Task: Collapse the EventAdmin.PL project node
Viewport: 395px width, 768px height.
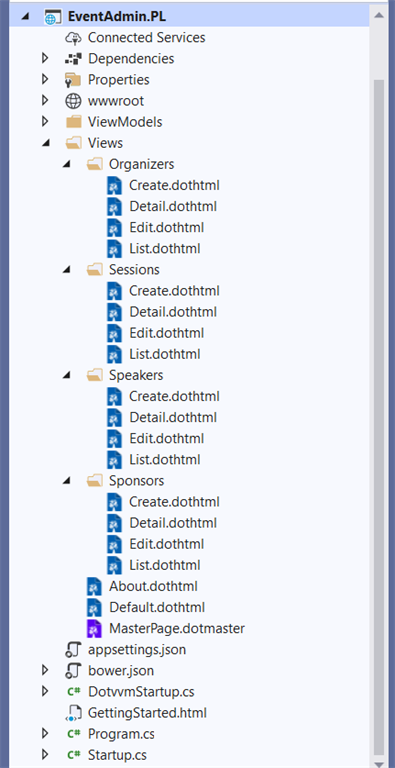Action: coord(25,17)
